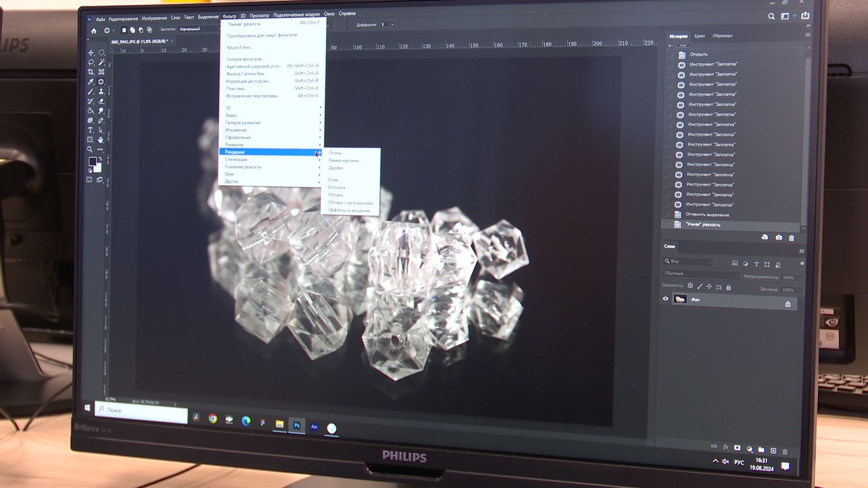Select the Move tool

pyautogui.click(x=91, y=53)
